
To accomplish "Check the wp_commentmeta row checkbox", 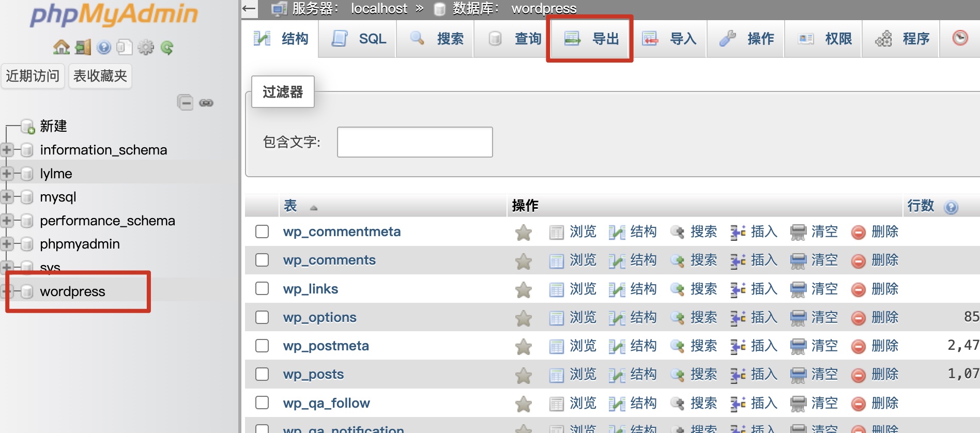I will coord(262,231).
